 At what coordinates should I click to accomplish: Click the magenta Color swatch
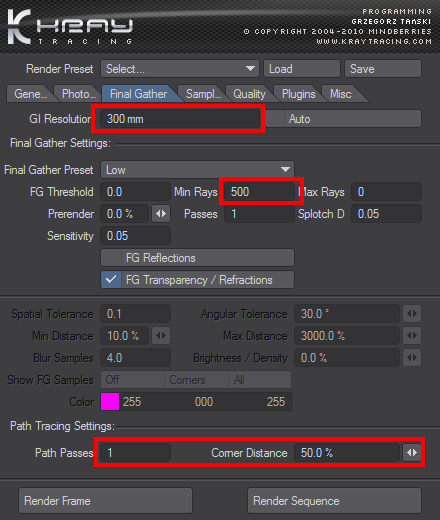pyautogui.click(x=110, y=402)
